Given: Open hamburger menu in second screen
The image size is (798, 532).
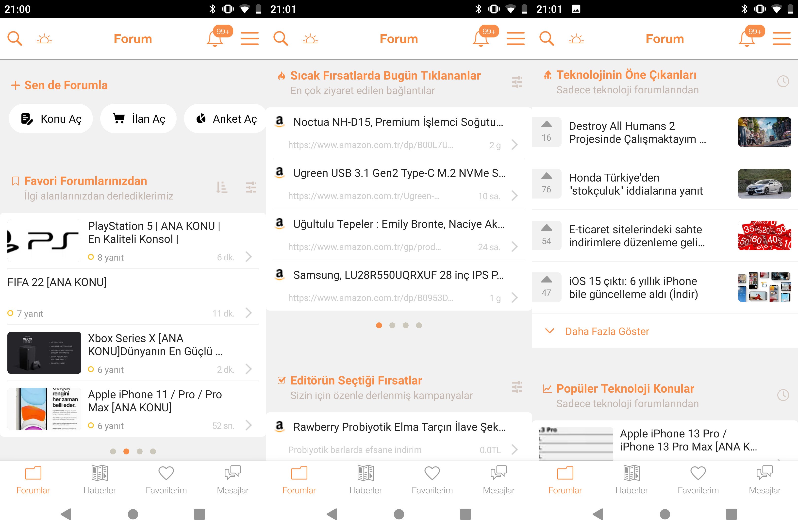Looking at the screenshot, I should coord(516,38).
